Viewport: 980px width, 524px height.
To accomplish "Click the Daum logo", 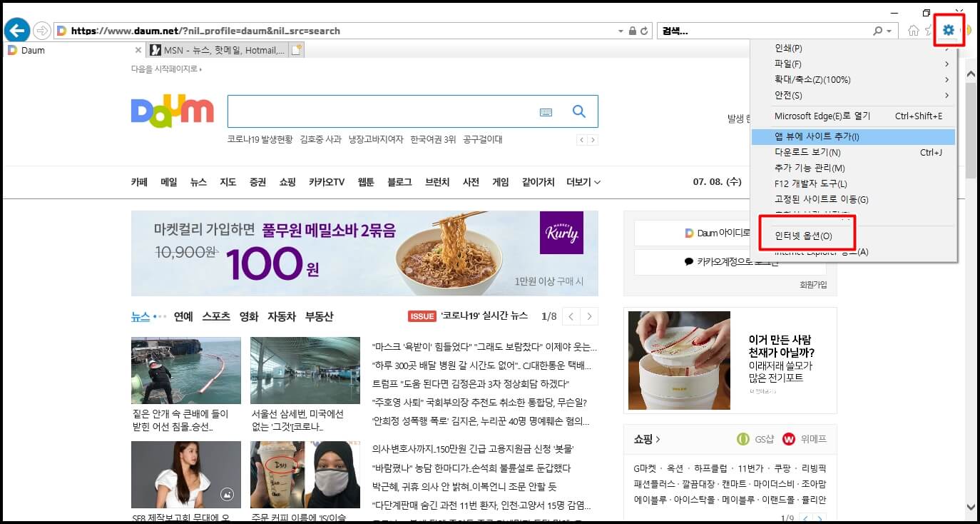I will pos(173,111).
